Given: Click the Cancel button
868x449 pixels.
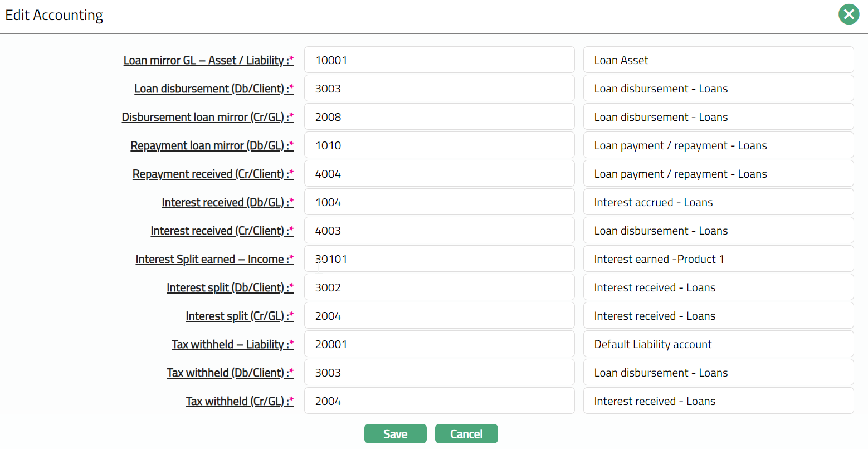Looking at the screenshot, I should click(466, 434).
